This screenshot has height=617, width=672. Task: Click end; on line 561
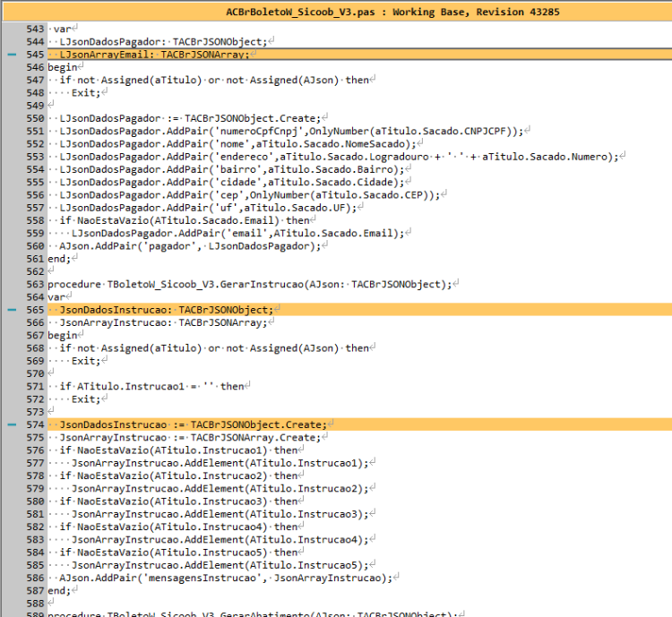click(x=59, y=259)
